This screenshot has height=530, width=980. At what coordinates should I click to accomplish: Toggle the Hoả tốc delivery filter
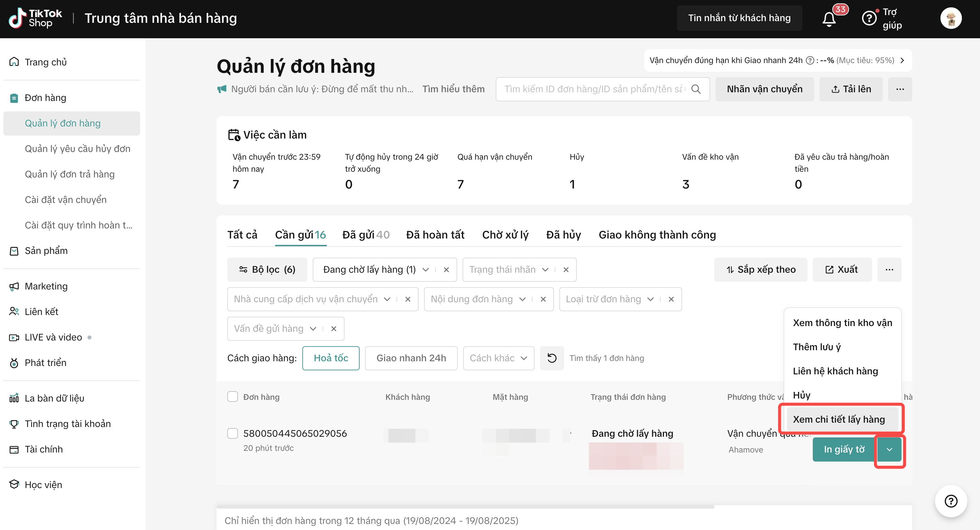330,358
